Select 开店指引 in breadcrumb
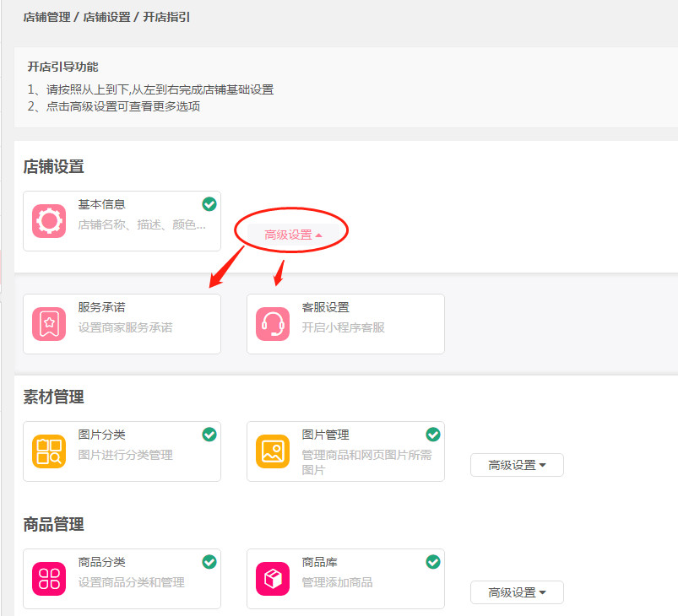Viewport: 678px width, 616px height. coord(165,17)
